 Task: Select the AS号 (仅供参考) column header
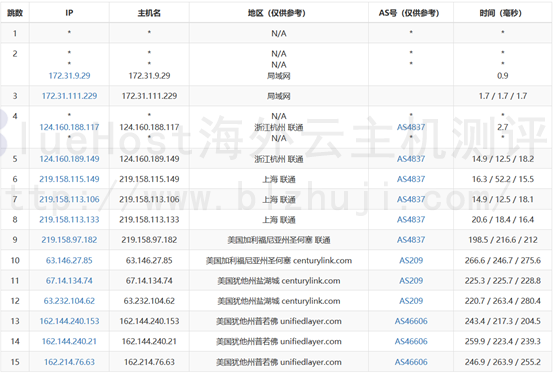coord(411,13)
